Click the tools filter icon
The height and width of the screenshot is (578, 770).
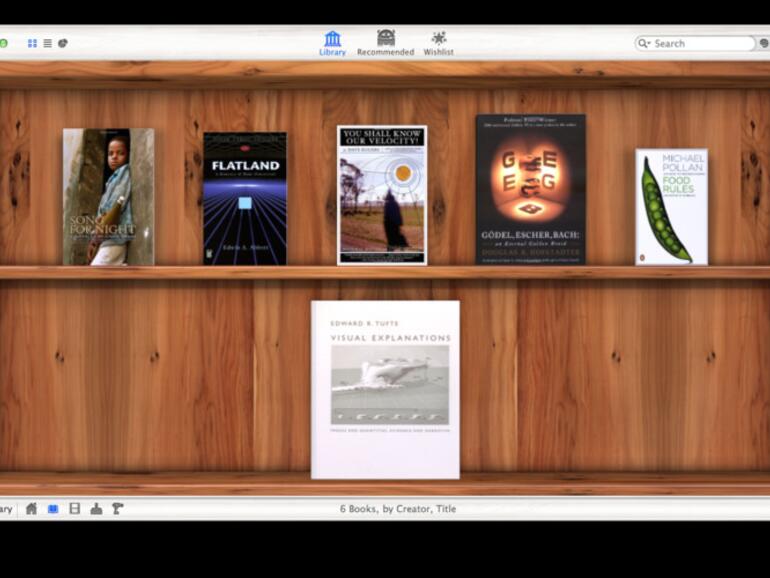tap(117, 509)
